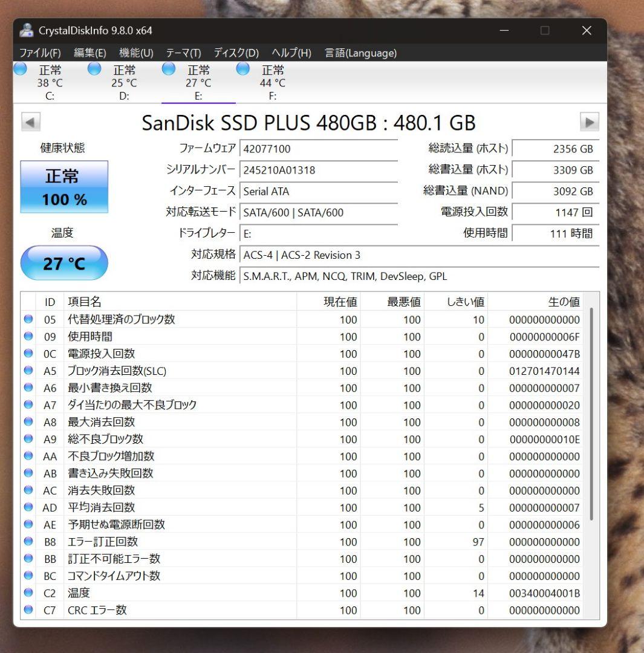Select drive E: status orb (27 °C)
644x653 pixels.
pos(168,69)
